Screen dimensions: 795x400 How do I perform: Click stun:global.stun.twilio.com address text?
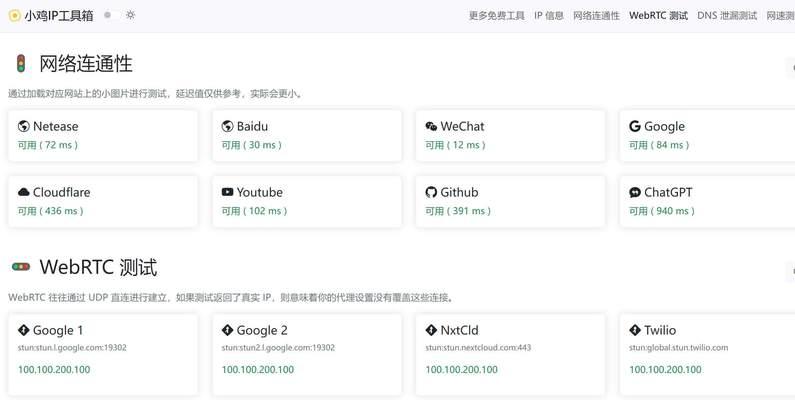pos(678,348)
